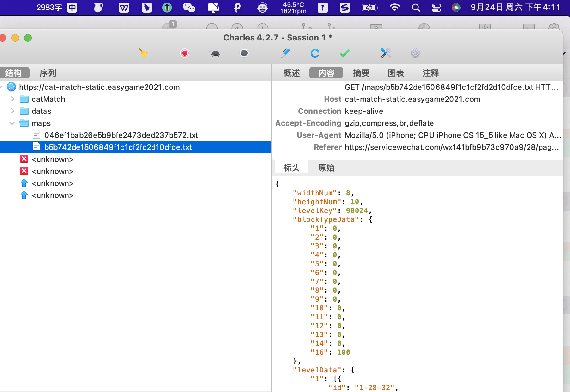The height and width of the screenshot is (392, 570).
Task: Open the 原始 view of the request
Action: coord(326,168)
